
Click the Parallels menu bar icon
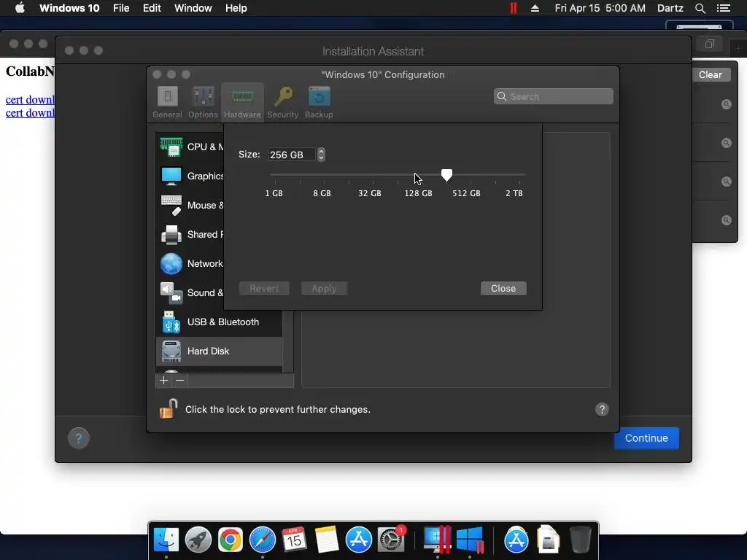point(513,8)
